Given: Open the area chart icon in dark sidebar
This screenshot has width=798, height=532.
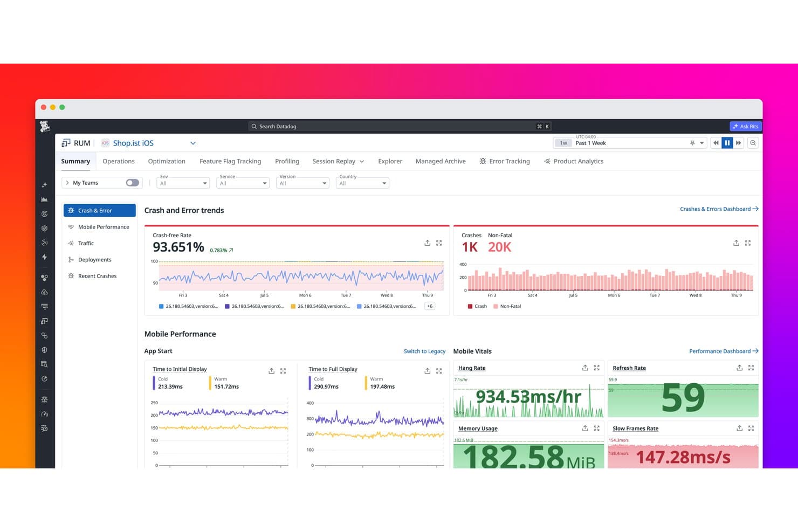Looking at the screenshot, I should click(x=45, y=199).
